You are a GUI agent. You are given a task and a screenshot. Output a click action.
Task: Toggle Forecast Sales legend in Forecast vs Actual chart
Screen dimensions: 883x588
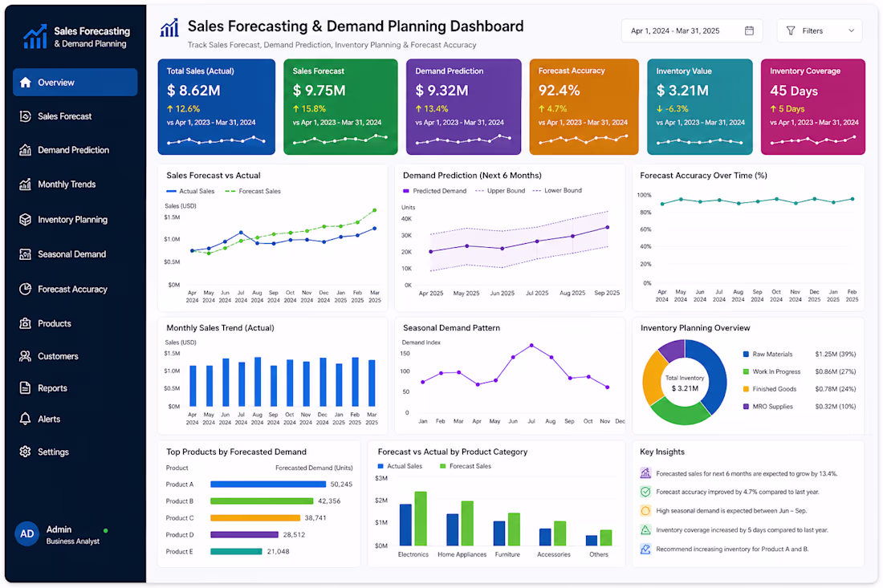tap(253, 191)
